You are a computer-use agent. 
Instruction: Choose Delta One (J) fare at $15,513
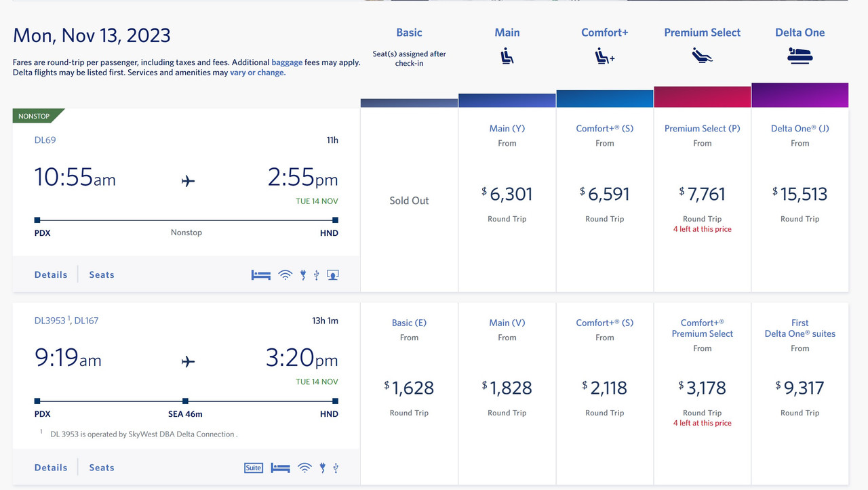click(800, 200)
